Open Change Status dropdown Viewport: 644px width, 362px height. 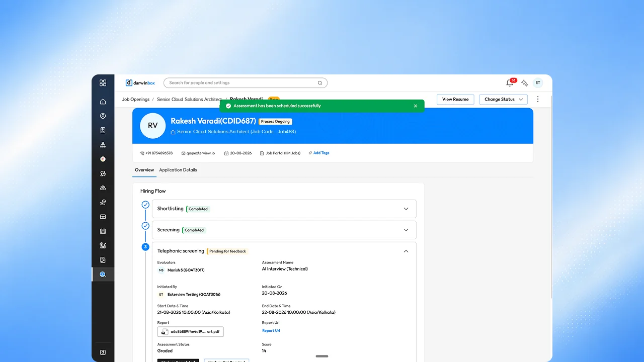click(x=503, y=100)
